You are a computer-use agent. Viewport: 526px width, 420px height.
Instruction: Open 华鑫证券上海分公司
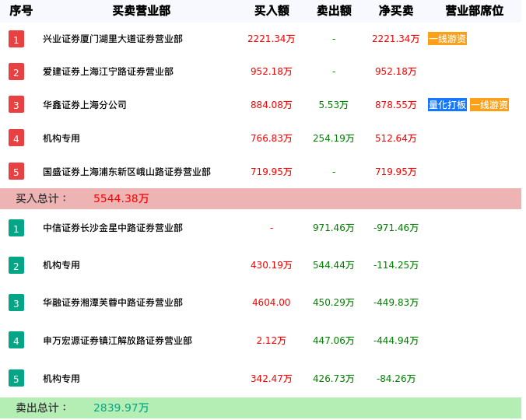(85, 104)
